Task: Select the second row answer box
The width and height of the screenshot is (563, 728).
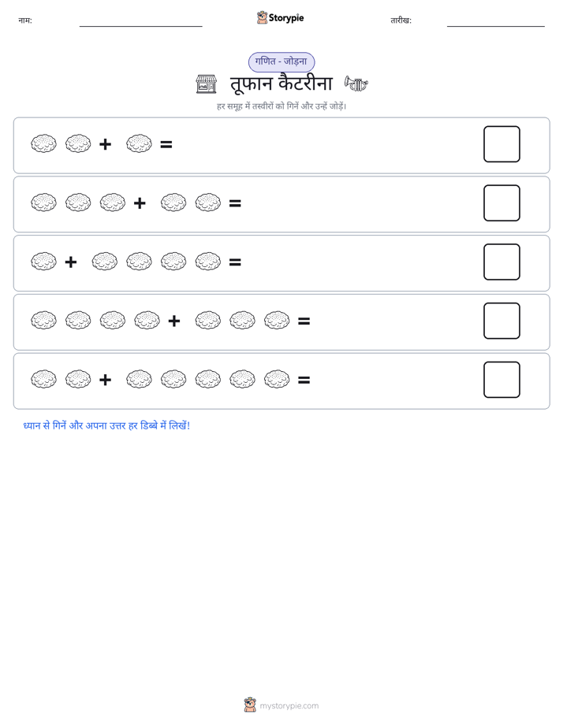Action: 501,203
